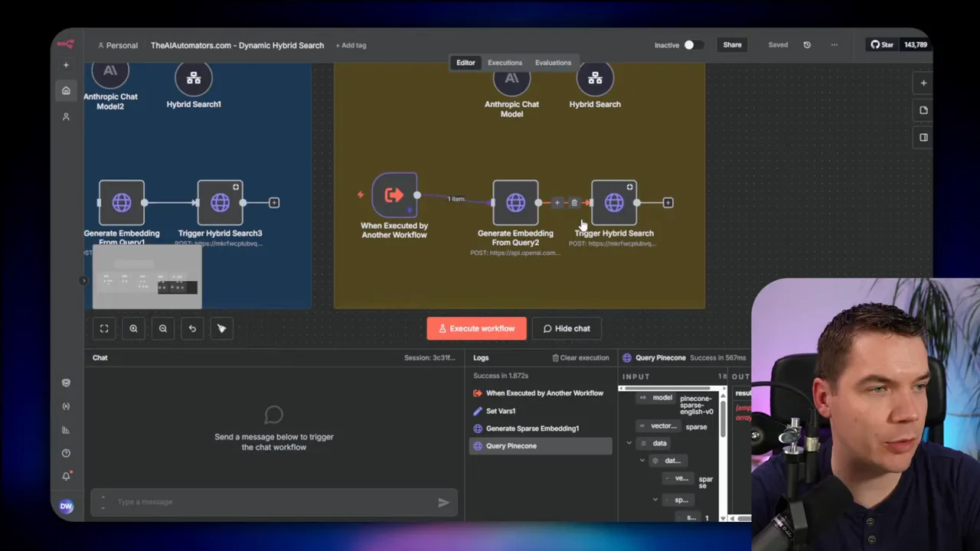Open the three-dot workflow options menu
This screenshot has width=980, height=551.
(x=834, y=45)
